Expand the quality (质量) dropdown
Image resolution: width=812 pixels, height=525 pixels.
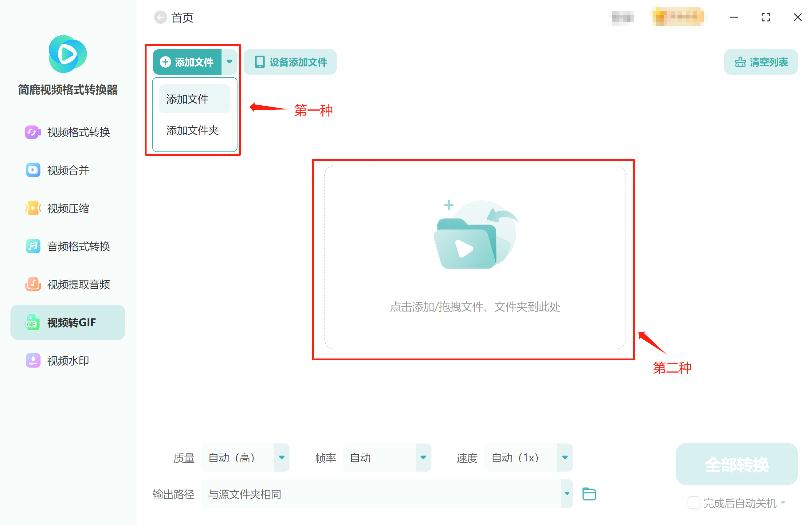[282, 457]
